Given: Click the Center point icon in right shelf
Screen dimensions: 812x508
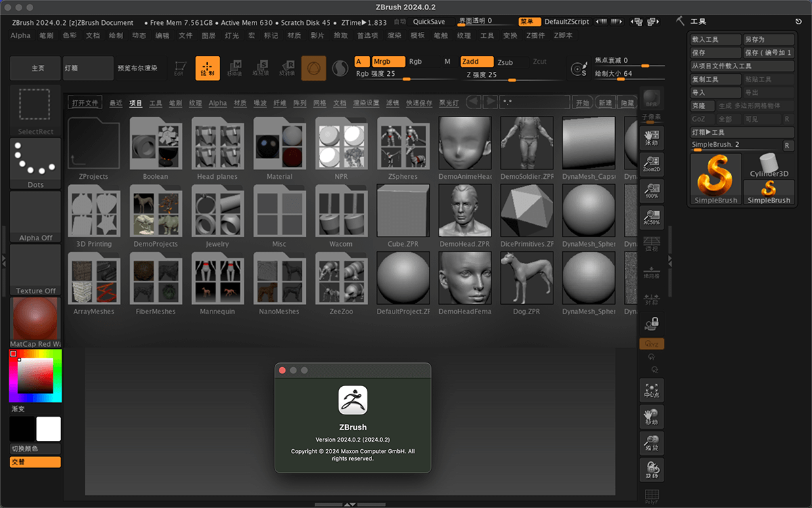Looking at the screenshot, I should coord(652,389).
